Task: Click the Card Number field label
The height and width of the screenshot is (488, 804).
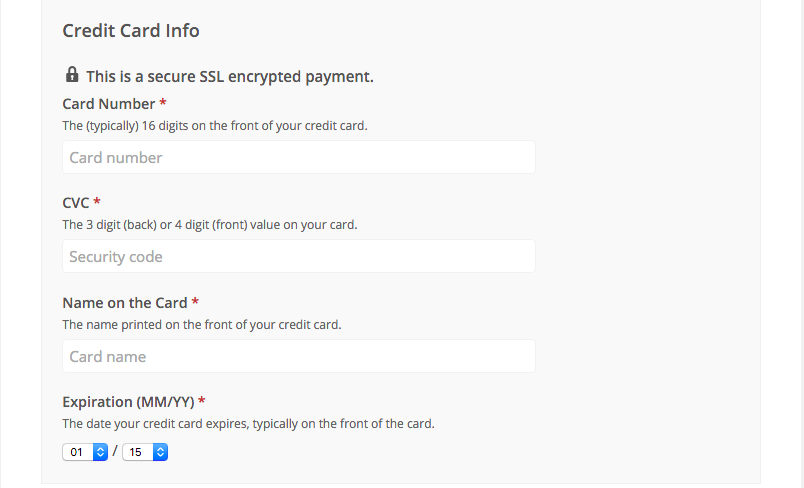Action: click(108, 104)
